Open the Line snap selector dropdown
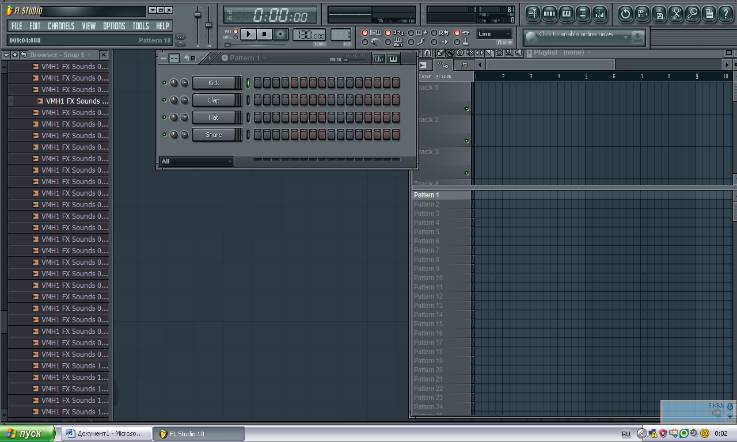This screenshot has width=737, height=442. [494, 34]
